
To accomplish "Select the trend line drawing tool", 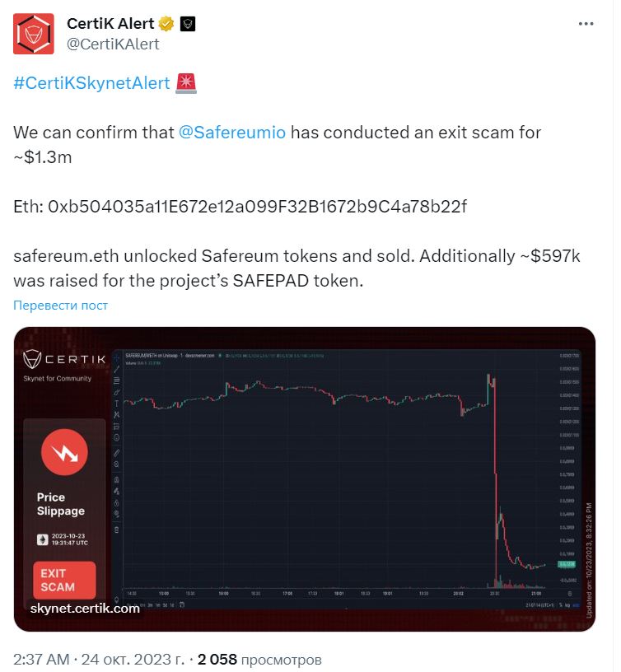I will (117, 370).
